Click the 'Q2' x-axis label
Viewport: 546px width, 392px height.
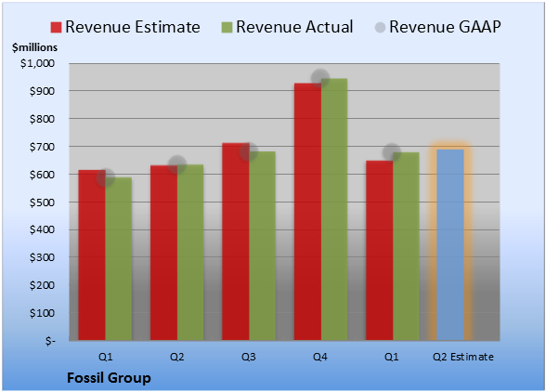(176, 357)
